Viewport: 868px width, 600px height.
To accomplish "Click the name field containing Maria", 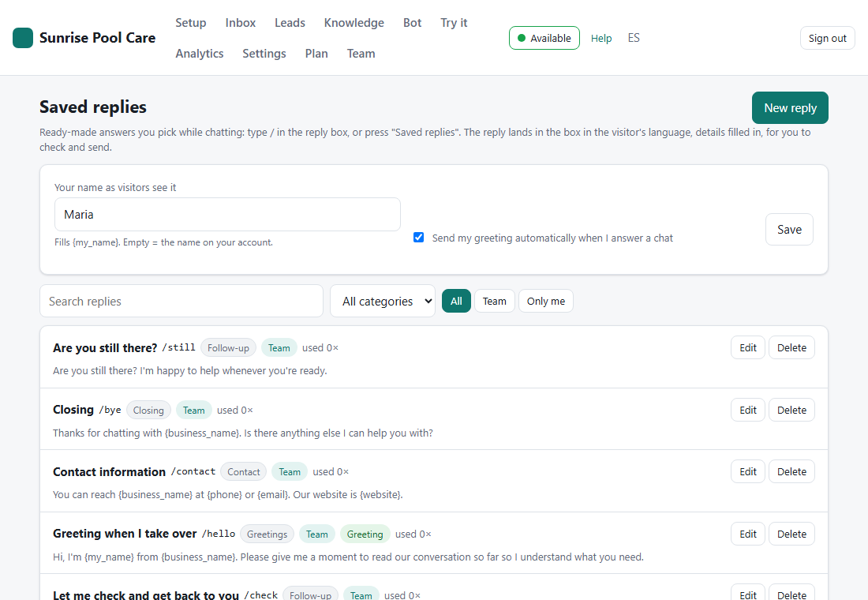I will [x=227, y=215].
